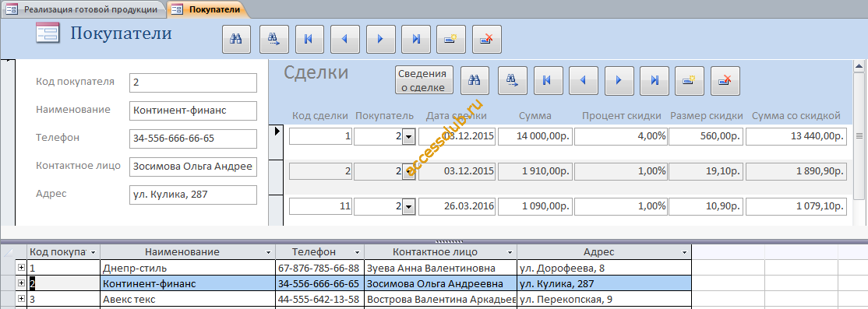Image resolution: width=868 pixels, height=309 pixels.
Task: Open Покупатель dropdown for deal 1
Action: [408, 136]
